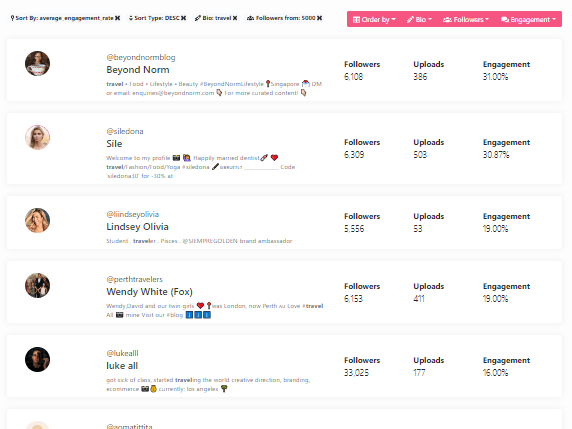Click luke all's profile avatar

click(x=37, y=359)
